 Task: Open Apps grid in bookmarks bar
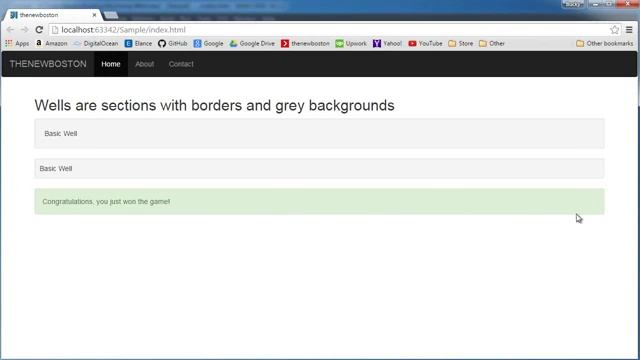click(x=17, y=43)
